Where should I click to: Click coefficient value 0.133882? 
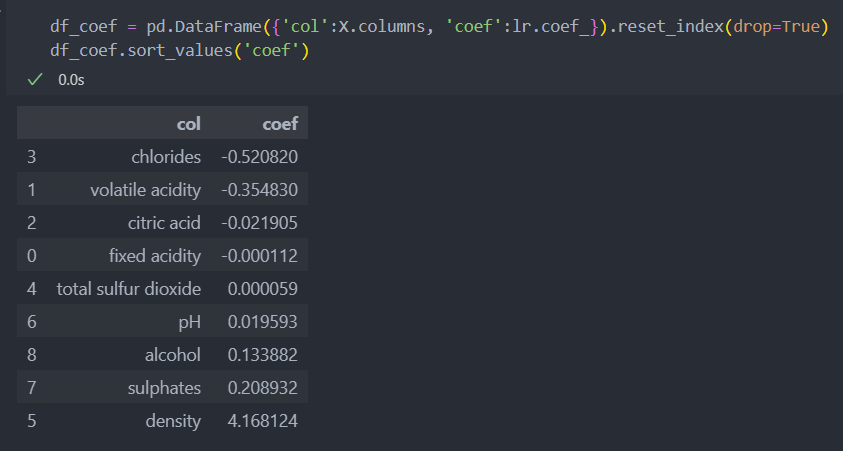(262, 355)
